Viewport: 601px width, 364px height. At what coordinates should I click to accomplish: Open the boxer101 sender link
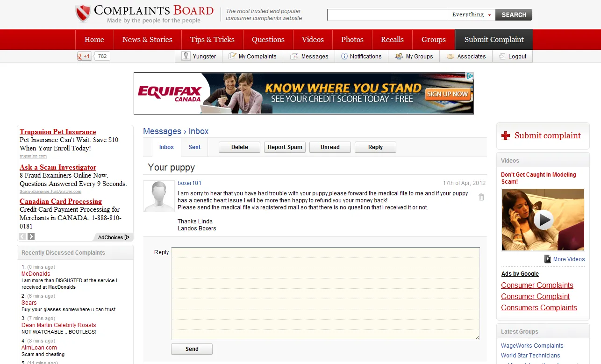[189, 183]
